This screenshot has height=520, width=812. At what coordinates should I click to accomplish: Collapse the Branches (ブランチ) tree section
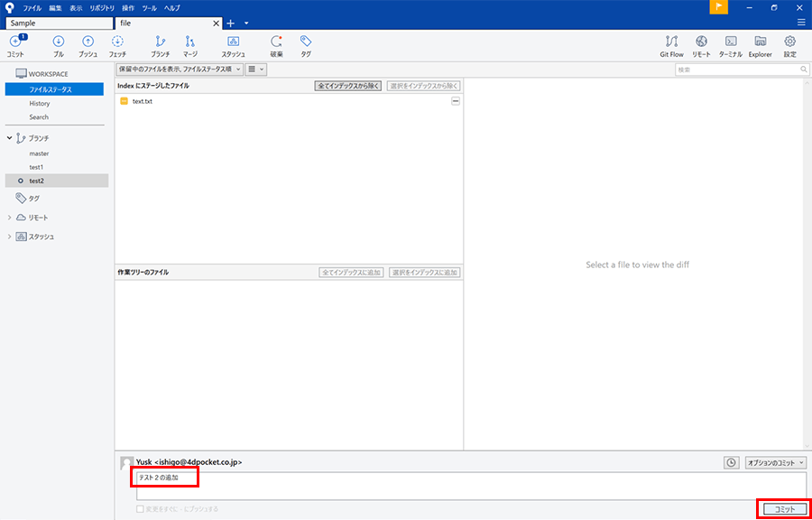pyautogui.click(x=9, y=138)
